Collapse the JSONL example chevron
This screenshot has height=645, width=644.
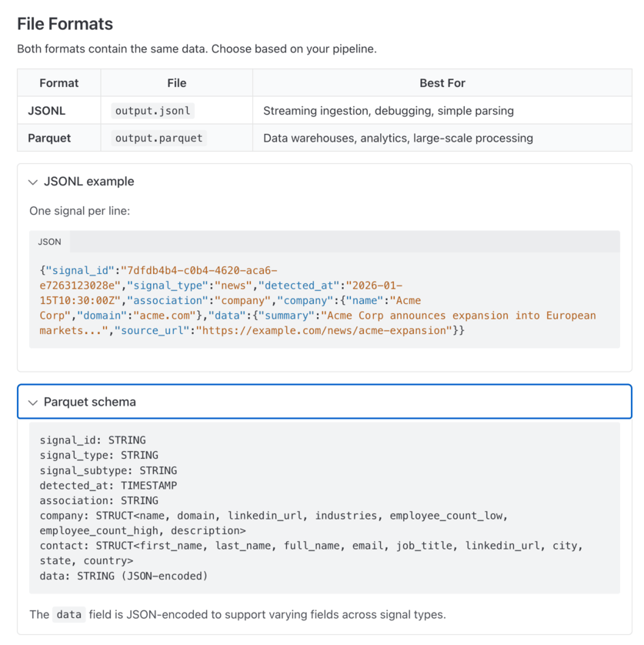(x=33, y=182)
